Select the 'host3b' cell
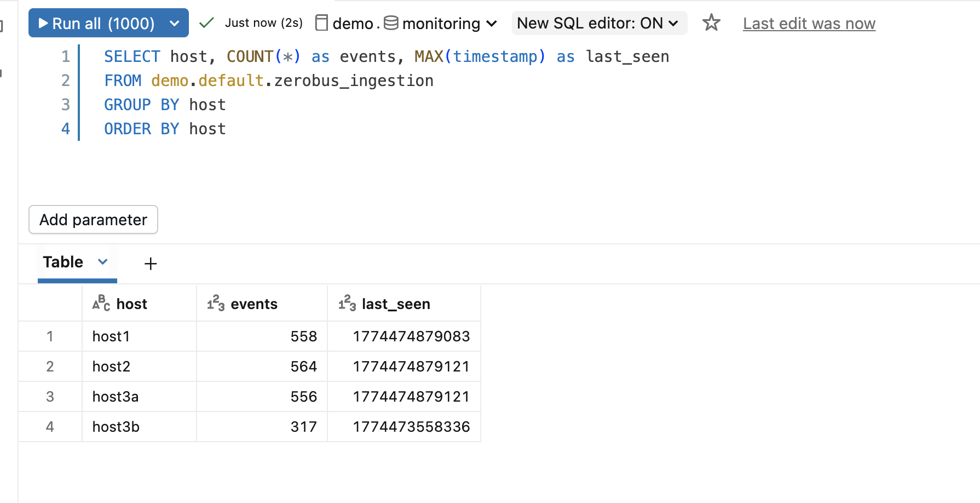The height and width of the screenshot is (503, 980). pyautogui.click(x=139, y=427)
